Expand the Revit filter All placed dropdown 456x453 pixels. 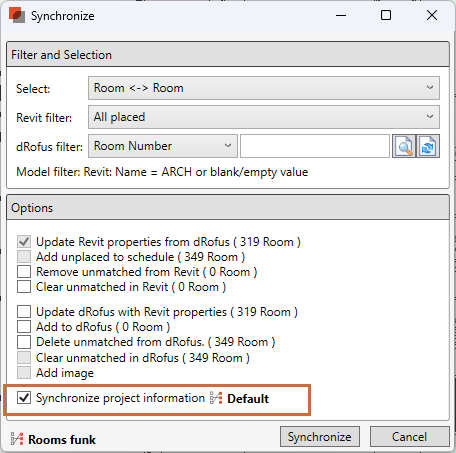264,117
